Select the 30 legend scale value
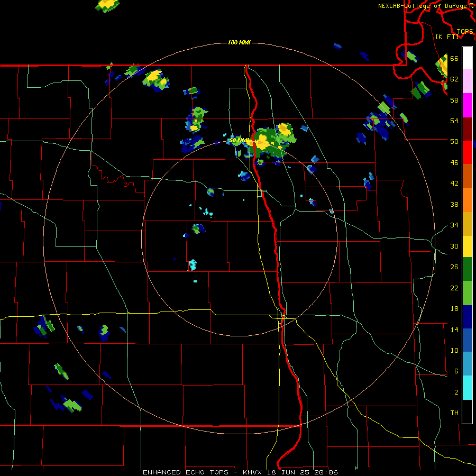Screen dimensions: 476x476 point(454,246)
